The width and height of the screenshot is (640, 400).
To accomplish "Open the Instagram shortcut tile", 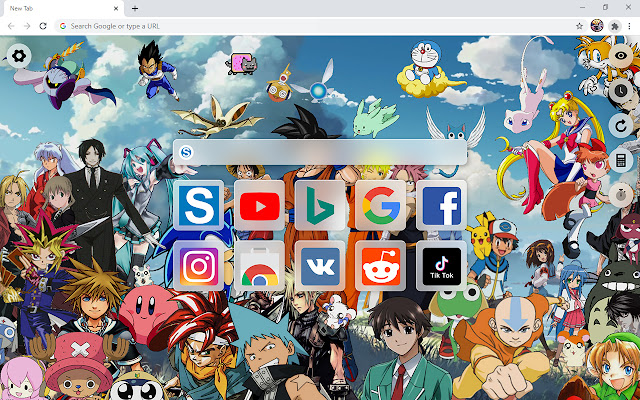I will point(199,266).
